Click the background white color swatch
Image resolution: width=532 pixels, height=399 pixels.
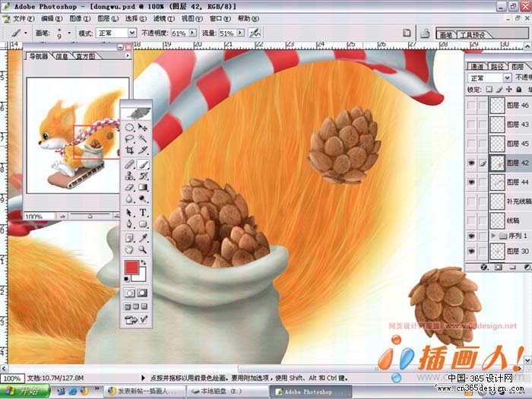coord(143,277)
